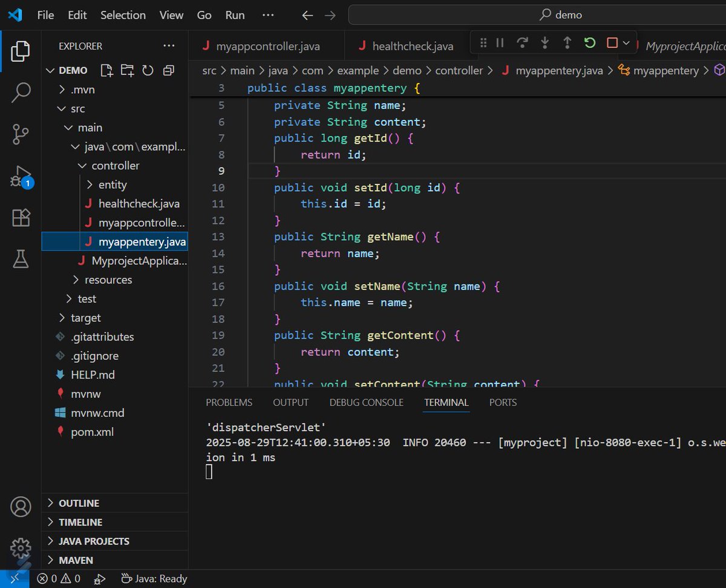Screen dimensions: 726x588
Task: Click the debug Step Over button
Action: 522,43
